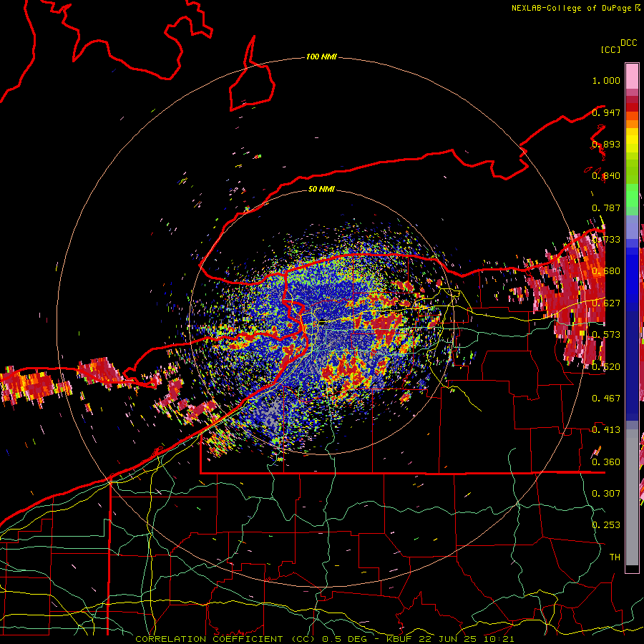Click the 0.893 legend value

tap(606, 144)
